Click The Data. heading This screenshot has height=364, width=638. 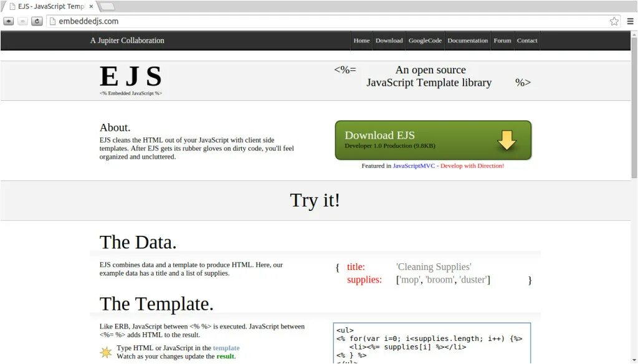tap(138, 242)
